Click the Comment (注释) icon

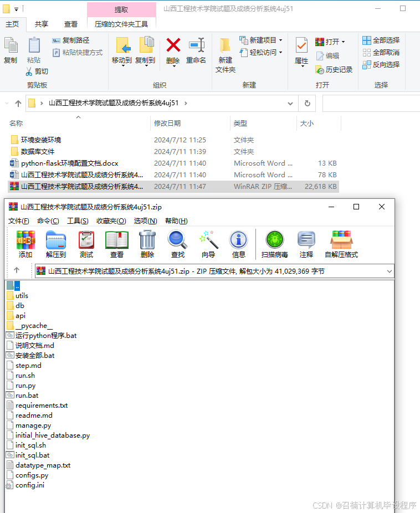[x=306, y=244]
